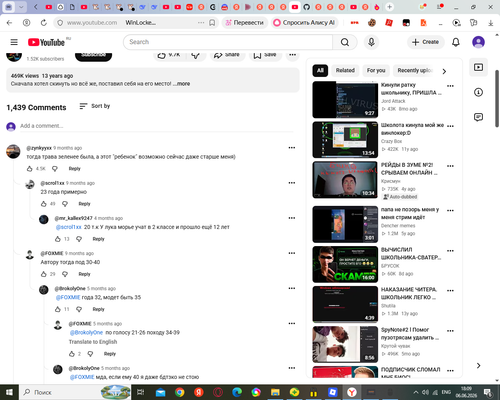
Task: Open options for SpyNote#2 video
Action: coord(450,331)
